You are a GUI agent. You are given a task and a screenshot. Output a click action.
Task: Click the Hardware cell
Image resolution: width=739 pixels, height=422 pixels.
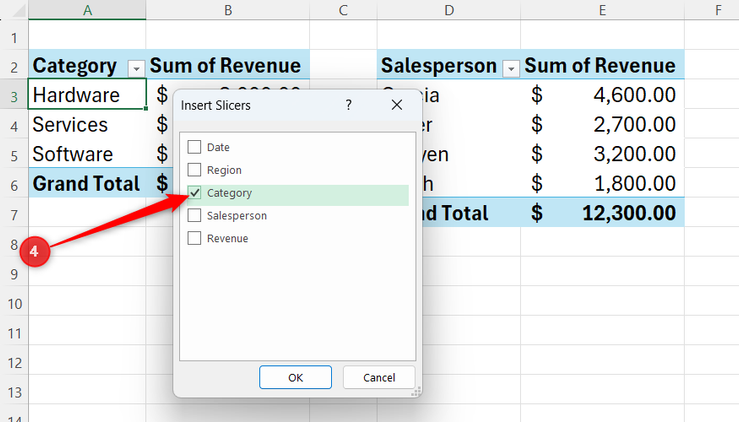point(87,94)
